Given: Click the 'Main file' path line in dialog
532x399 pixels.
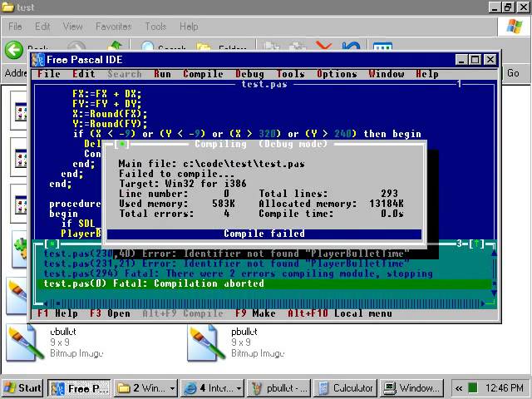Looking at the screenshot, I should [x=212, y=164].
